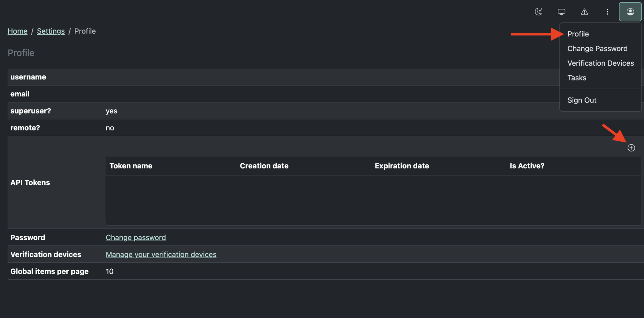
Task: Open Manage your verification devices
Action: (x=161, y=254)
